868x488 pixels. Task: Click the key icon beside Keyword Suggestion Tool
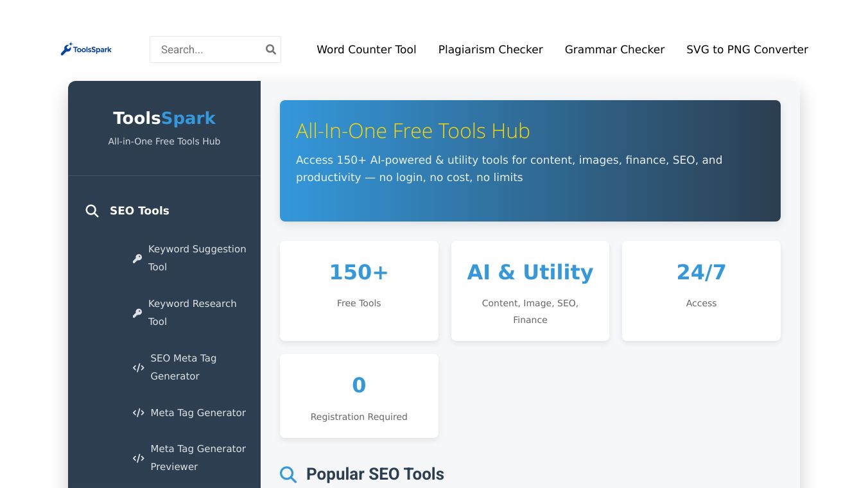[x=137, y=258]
